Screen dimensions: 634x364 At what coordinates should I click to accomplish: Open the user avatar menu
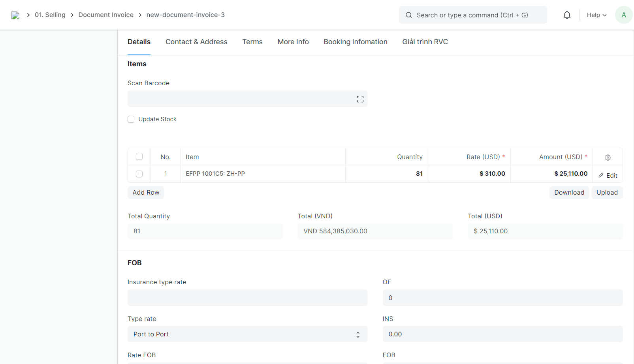623,15
